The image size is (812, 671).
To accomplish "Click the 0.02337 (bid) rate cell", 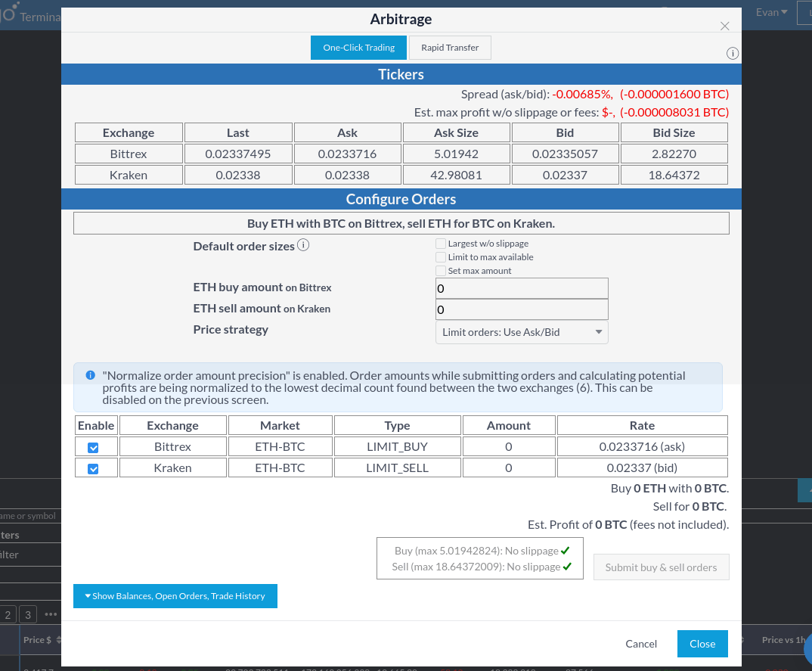I will tap(642, 468).
